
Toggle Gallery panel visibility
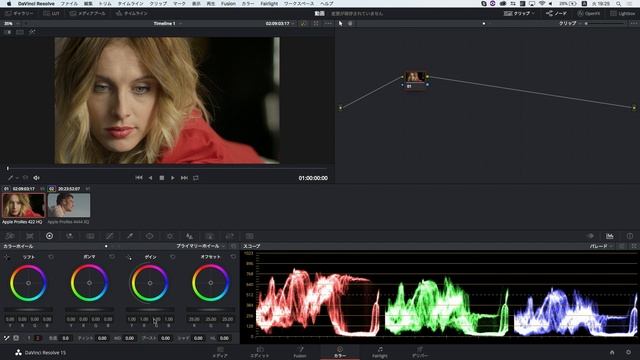coord(19,13)
